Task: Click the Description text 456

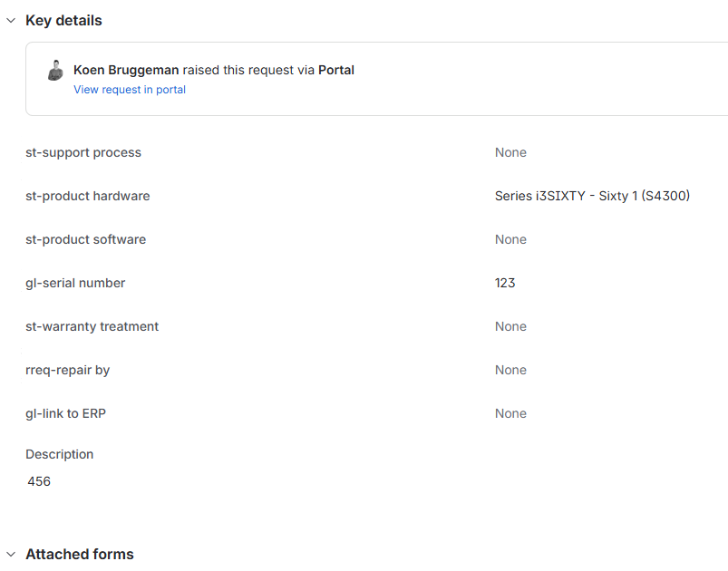Action: tap(39, 481)
